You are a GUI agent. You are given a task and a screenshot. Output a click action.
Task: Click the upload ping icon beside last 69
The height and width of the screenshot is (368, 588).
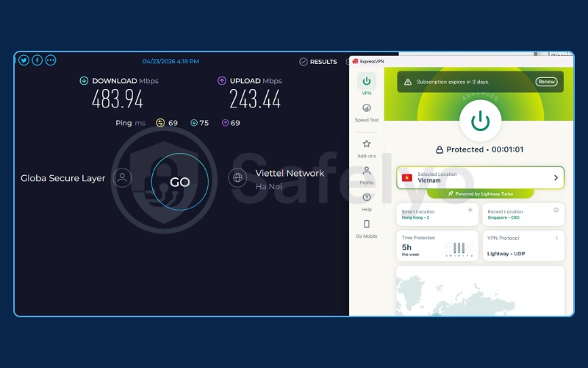click(225, 123)
